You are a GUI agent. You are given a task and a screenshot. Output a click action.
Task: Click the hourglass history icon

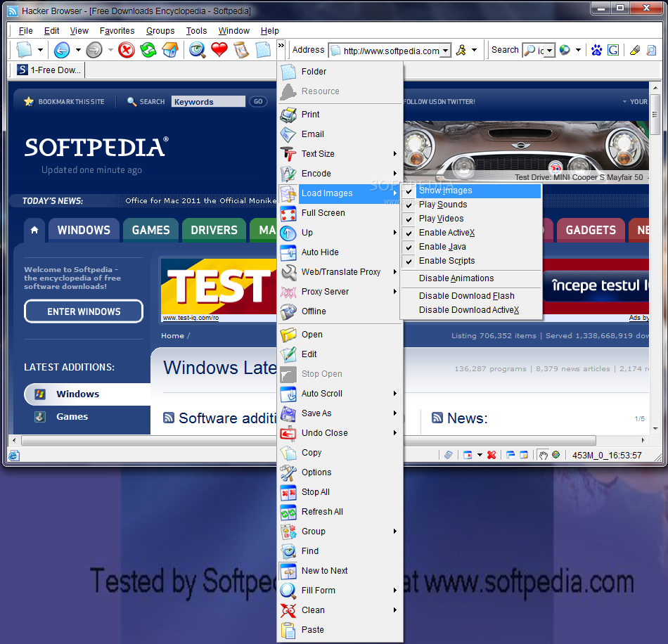point(241,50)
